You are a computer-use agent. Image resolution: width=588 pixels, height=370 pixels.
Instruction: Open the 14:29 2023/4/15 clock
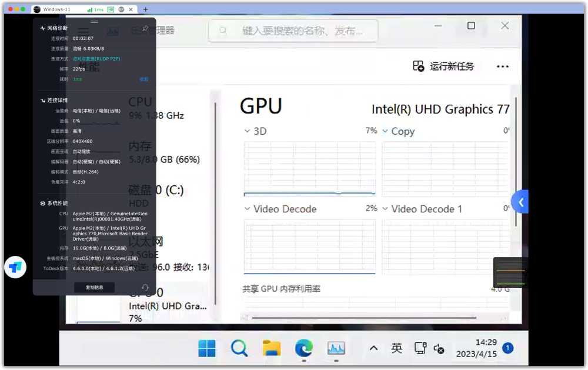[477, 348]
